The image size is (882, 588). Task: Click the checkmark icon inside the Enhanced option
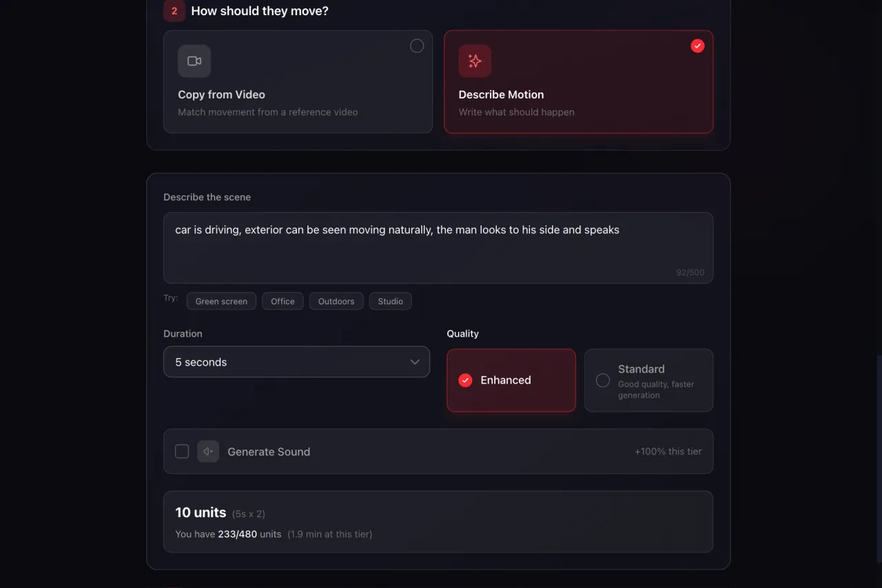click(465, 379)
